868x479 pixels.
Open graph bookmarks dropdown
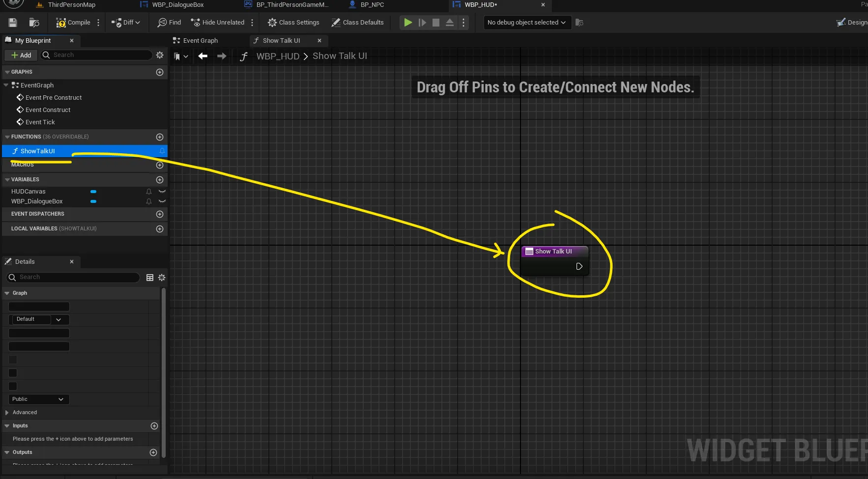[181, 56]
